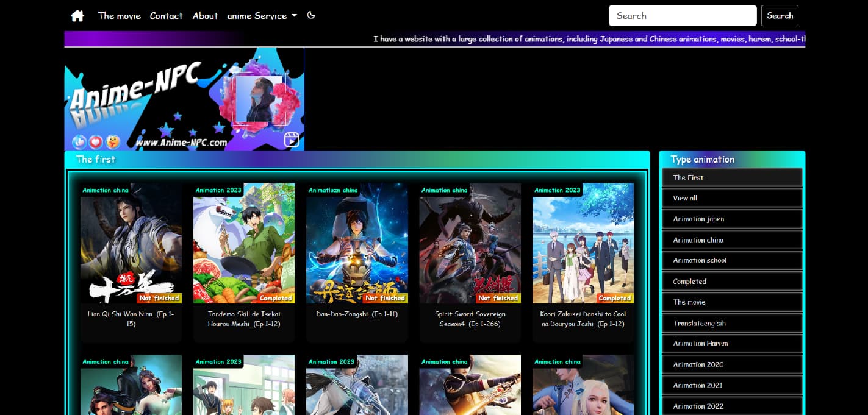This screenshot has height=415, width=868.
Task: Click Completed badge on Tondemo Skill
Action: (276, 298)
